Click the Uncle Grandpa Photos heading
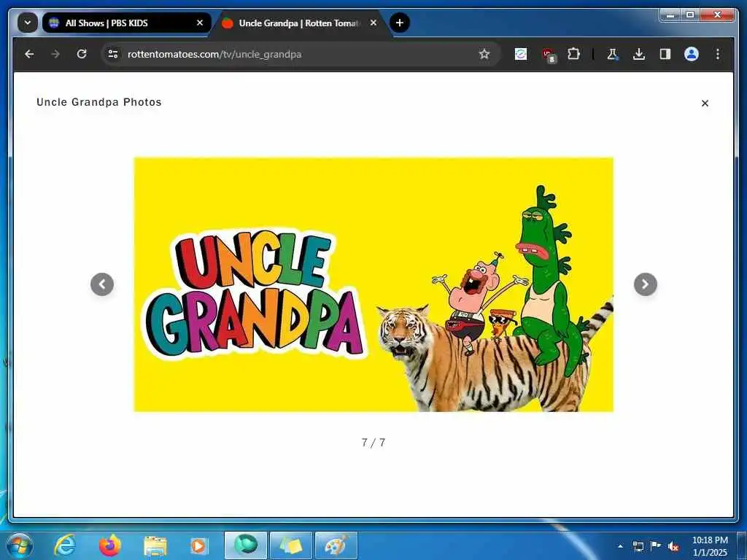 tap(99, 102)
